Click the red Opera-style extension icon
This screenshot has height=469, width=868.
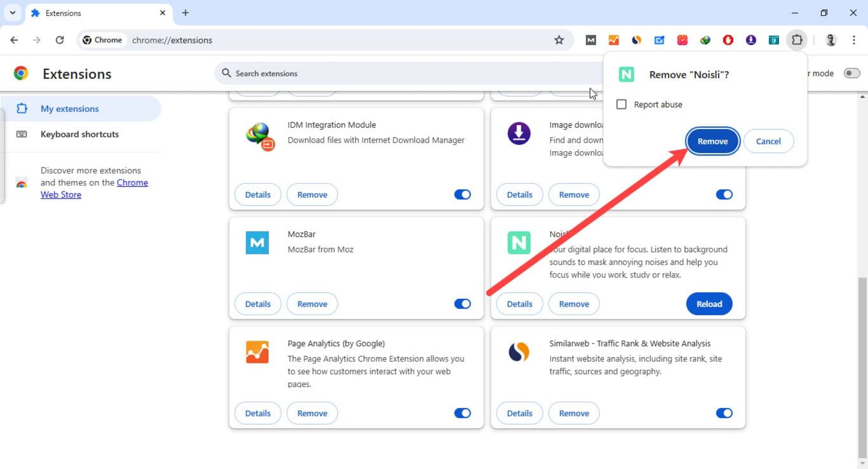point(728,40)
